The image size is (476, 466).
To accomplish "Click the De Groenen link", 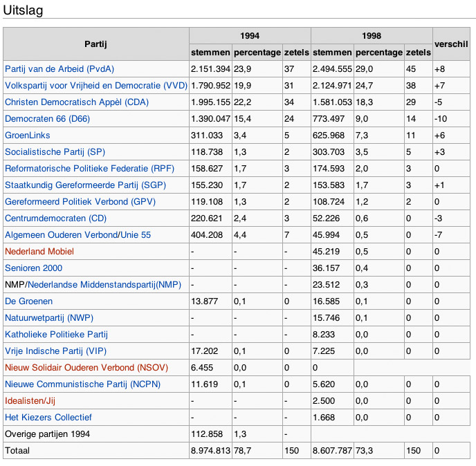I will 28,301.
